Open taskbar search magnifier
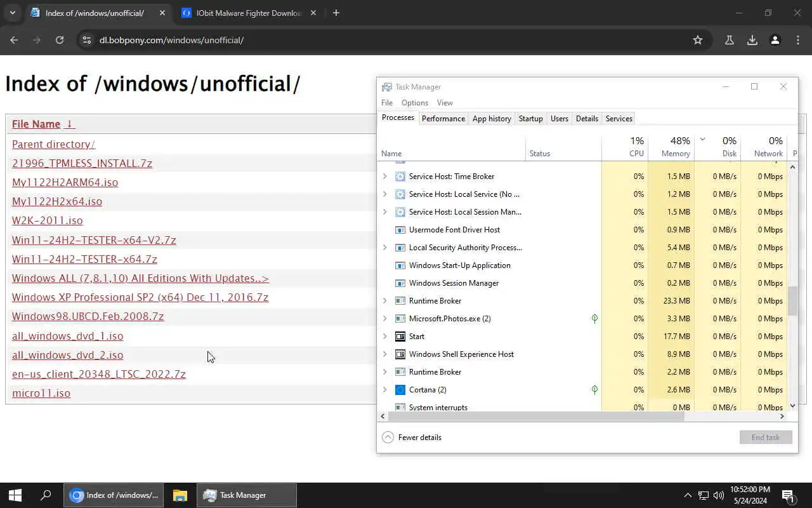This screenshot has height=508, width=812. [46, 495]
